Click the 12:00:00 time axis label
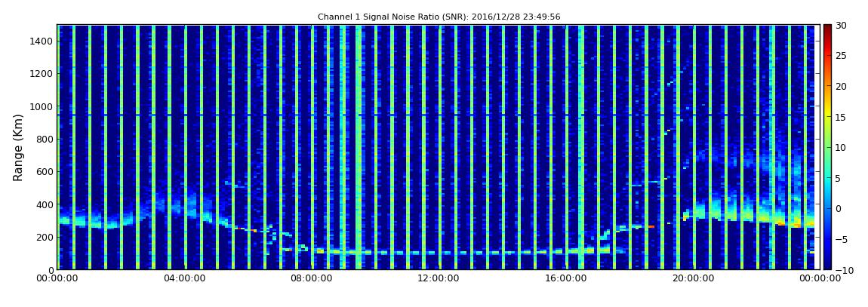This screenshot has height=307, width=868. [x=438, y=279]
